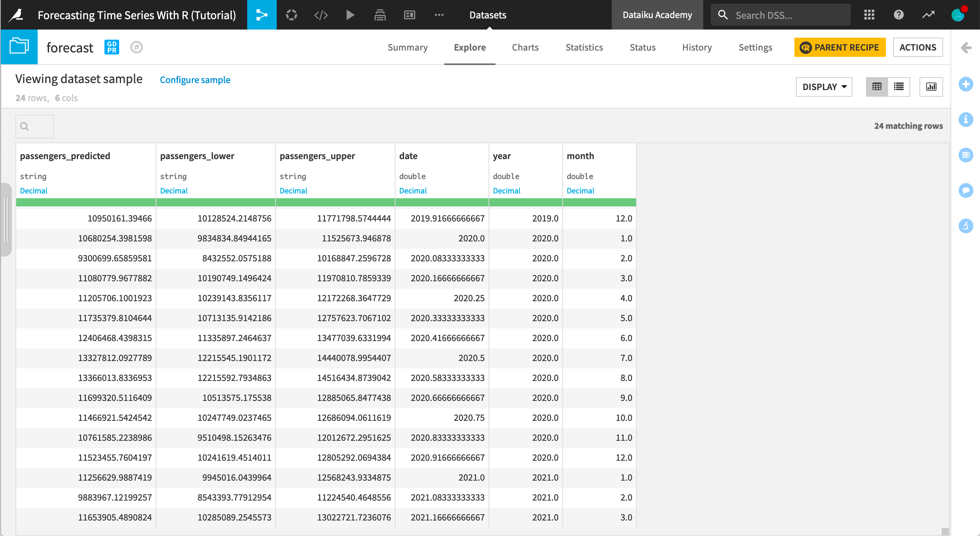Collapse the right panel with back arrow
980x536 pixels.
966,48
